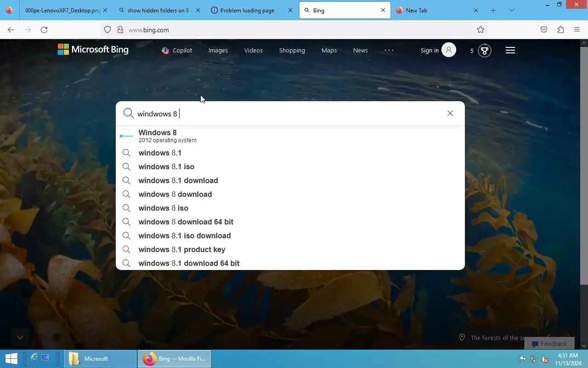Select the Windows 8 2012 operating system suggestion
Viewport: 588px width, 368px height.
click(290, 136)
